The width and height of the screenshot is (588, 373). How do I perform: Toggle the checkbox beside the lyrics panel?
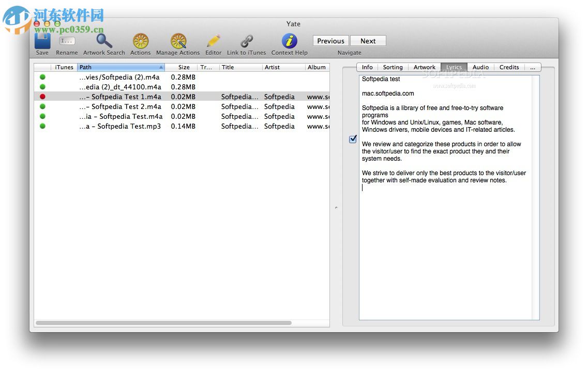(x=353, y=138)
